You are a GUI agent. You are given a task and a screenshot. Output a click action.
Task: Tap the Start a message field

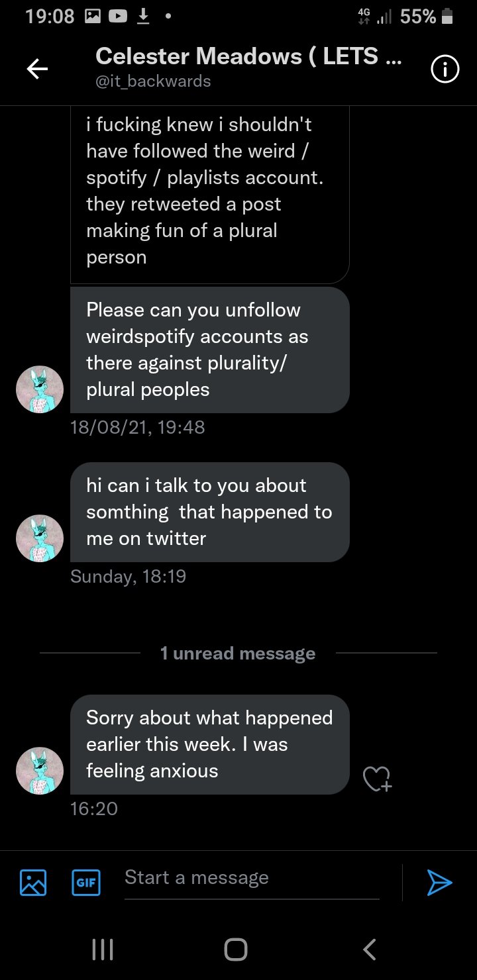252,879
